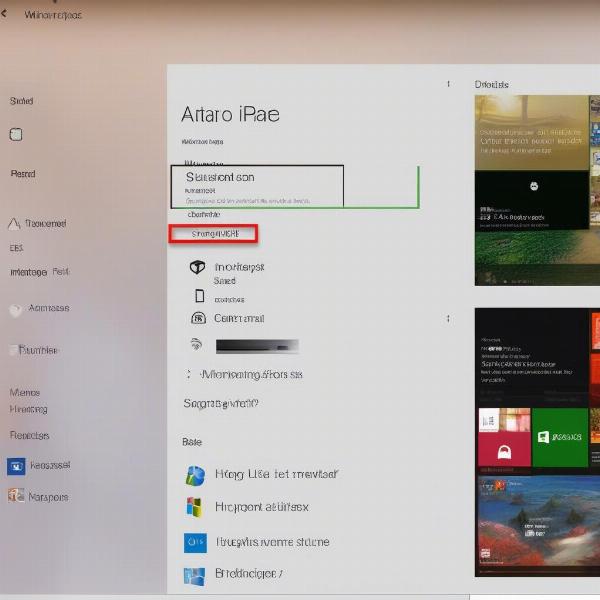Click the colorful Windows-flag icon for Hiroroont
Viewport: 600px width, 600px height.
[x=195, y=507]
